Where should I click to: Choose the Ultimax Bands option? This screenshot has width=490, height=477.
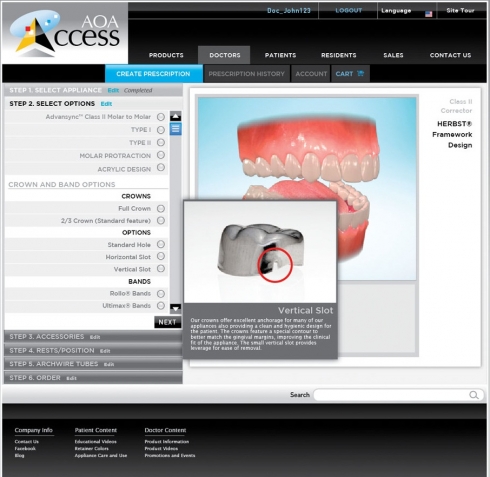[x=161, y=306]
